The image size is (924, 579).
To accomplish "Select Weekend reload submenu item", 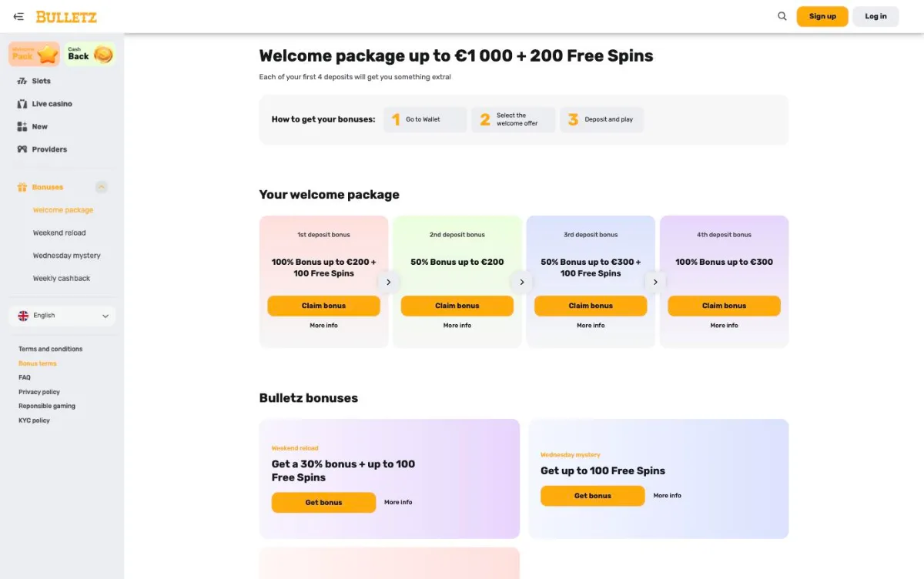I will pyautogui.click(x=59, y=233).
